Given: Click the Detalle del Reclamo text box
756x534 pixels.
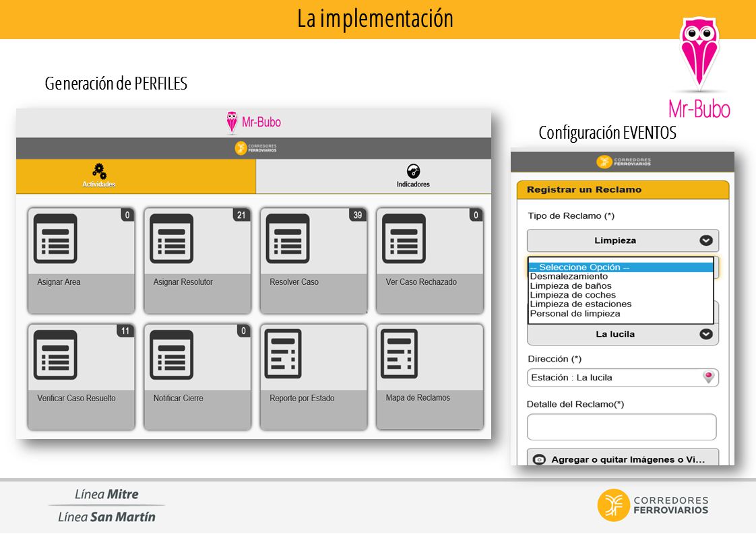Looking at the screenshot, I should click(621, 427).
